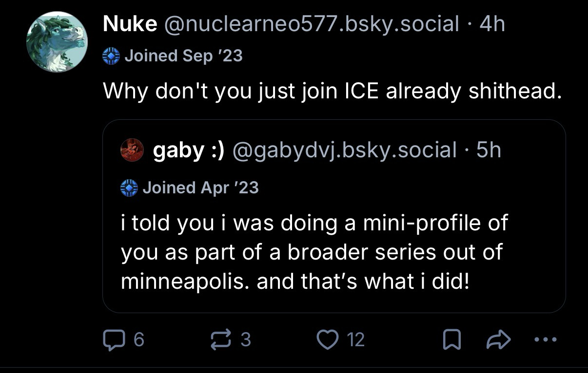Click the badge icon beside Joined Sep '23
This screenshot has height=373, width=588.
[111, 56]
